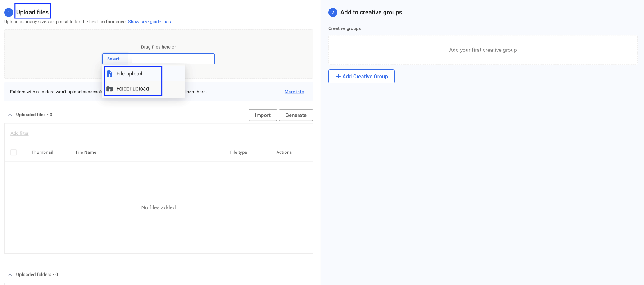Open the Show size guidelines link
644x285 pixels.
[x=149, y=22]
